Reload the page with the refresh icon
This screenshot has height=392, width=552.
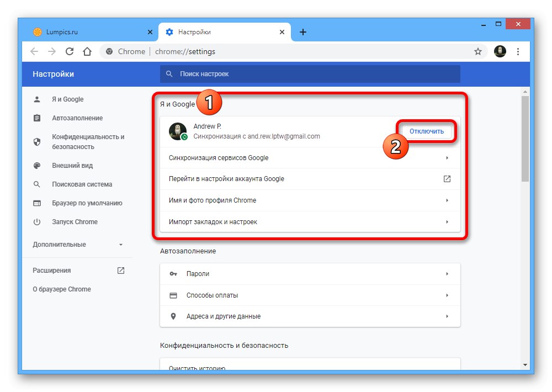coord(70,51)
